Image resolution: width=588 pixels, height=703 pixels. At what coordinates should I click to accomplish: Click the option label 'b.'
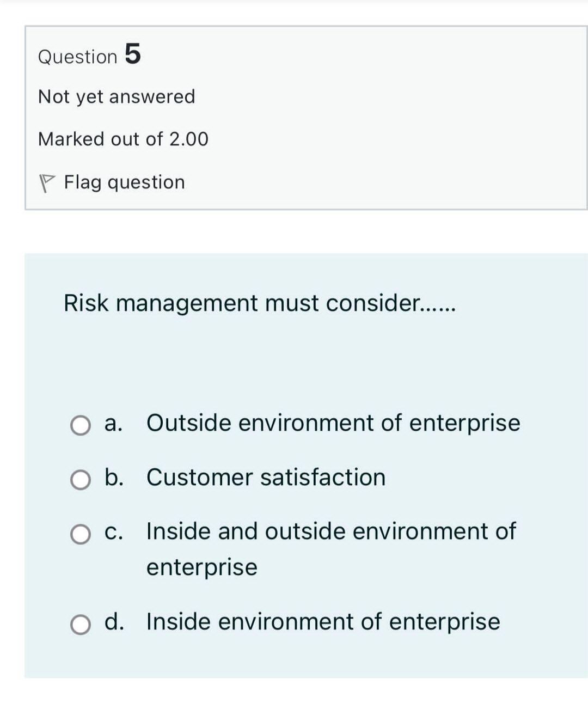(114, 478)
